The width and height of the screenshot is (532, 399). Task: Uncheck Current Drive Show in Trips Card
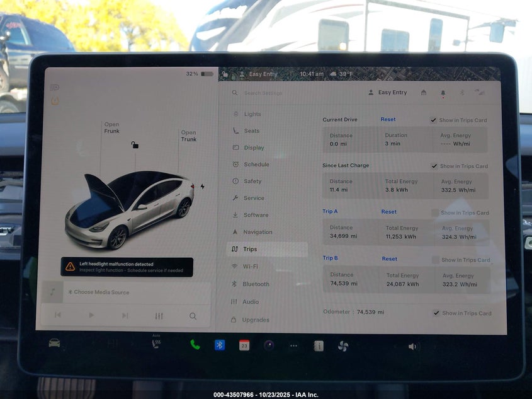[433, 120]
